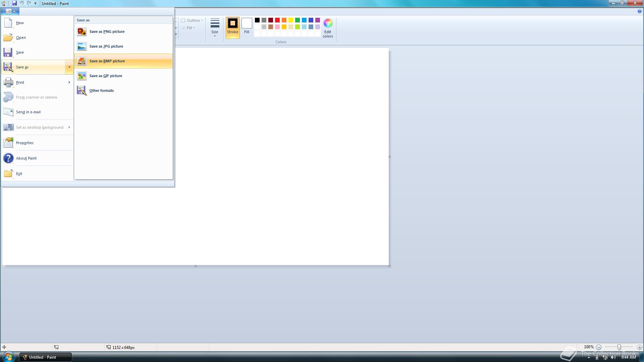This screenshot has height=362, width=644.
Task: Click Untitled - Paint taskbar button
Action: pyautogui.click(x=45, y=357)
